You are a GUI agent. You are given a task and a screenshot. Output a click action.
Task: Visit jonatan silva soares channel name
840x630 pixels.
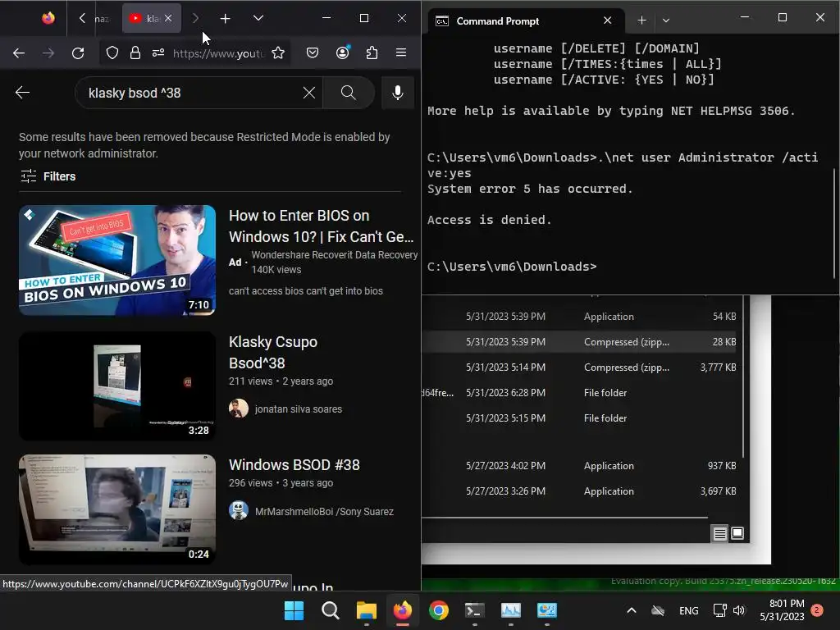299,409
